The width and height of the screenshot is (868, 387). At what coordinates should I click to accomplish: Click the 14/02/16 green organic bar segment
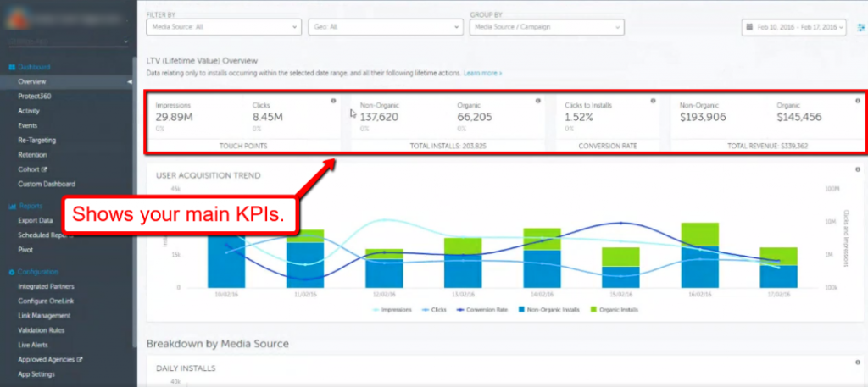pos(542,239)
